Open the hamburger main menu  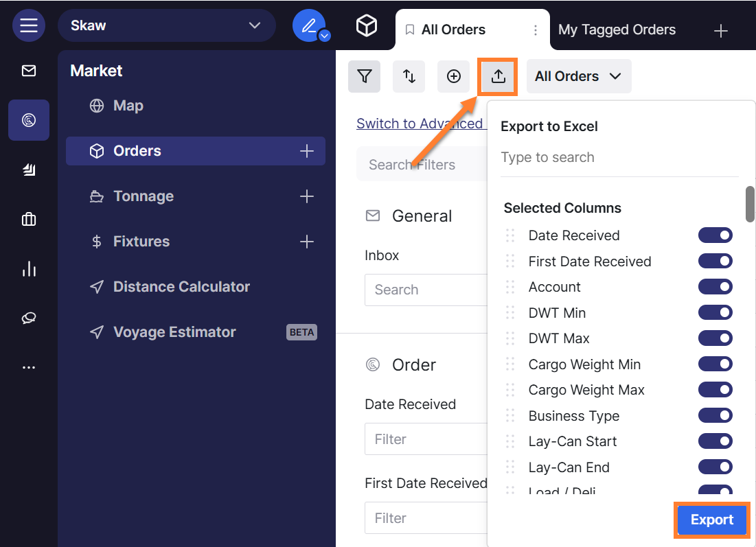coord(29,25)
